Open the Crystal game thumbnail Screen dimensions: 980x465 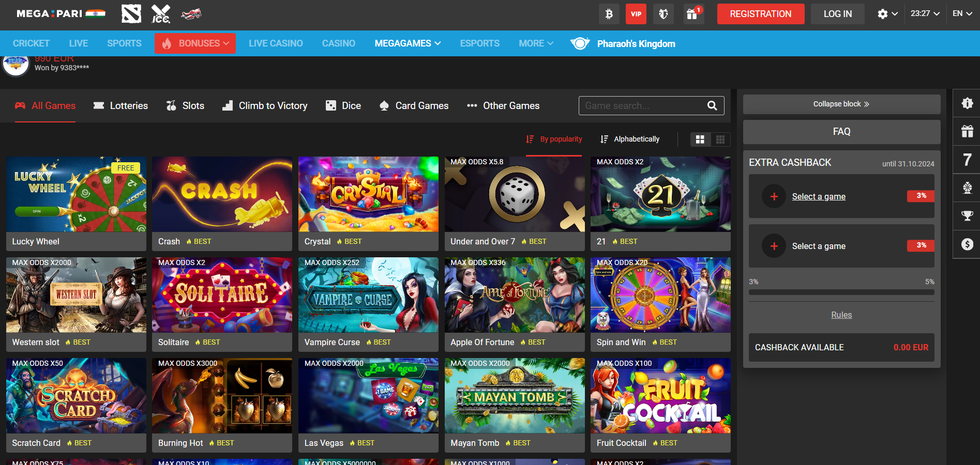(x=368, y=194)
